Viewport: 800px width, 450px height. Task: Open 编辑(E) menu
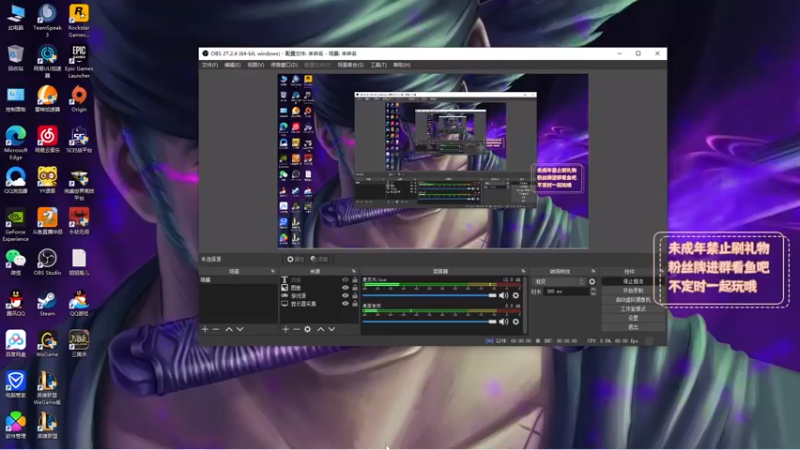click(x=232, y=65)
